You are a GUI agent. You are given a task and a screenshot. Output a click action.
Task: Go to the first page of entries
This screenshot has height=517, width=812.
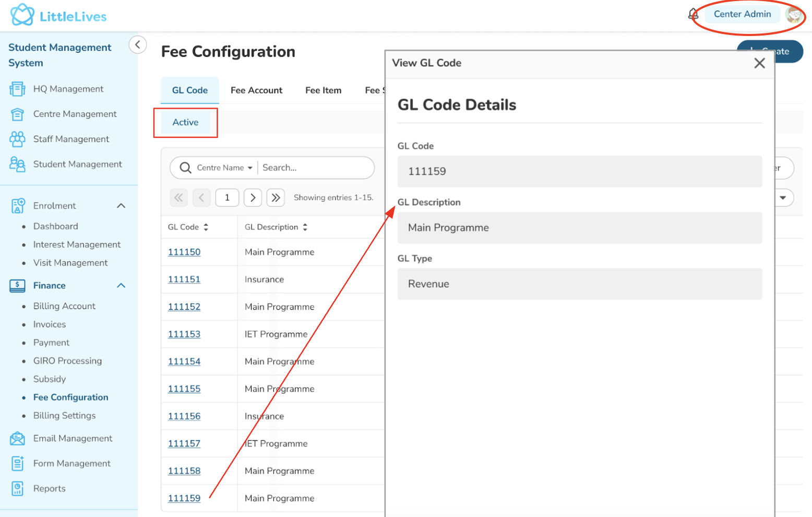(x=178, y=197)
